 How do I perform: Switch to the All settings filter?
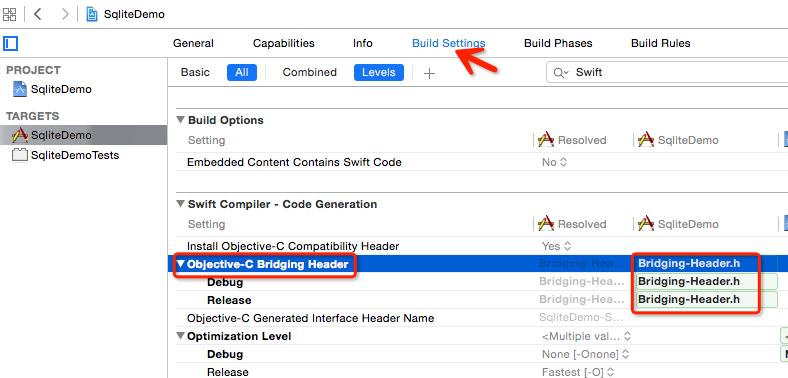(242, 72)
